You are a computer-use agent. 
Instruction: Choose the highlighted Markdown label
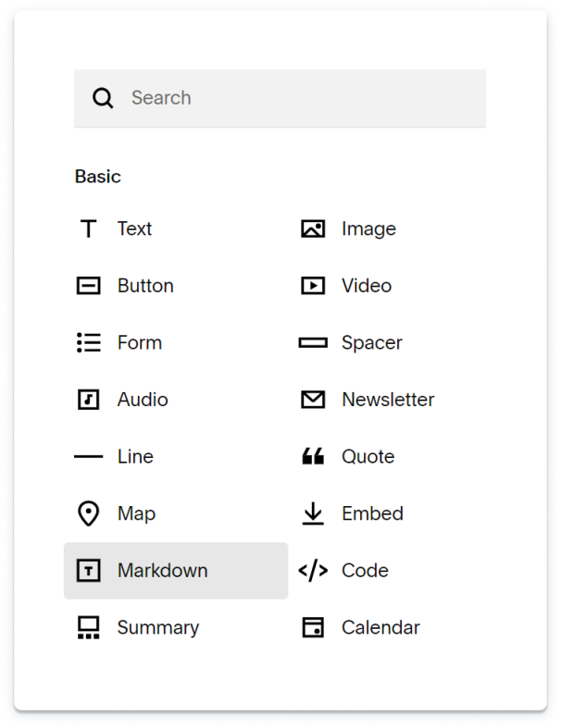coord(162,571)
